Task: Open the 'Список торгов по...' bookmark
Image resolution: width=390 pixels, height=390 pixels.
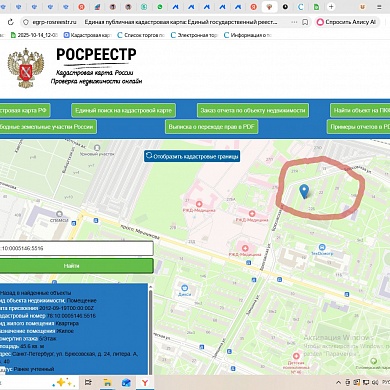Action: [141, 35]
